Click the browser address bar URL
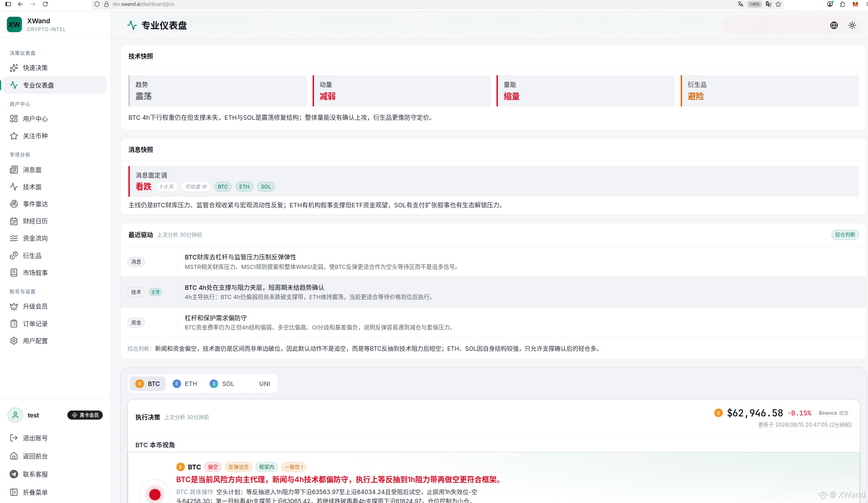Screen dimensions: 868x503 point(143,4)
